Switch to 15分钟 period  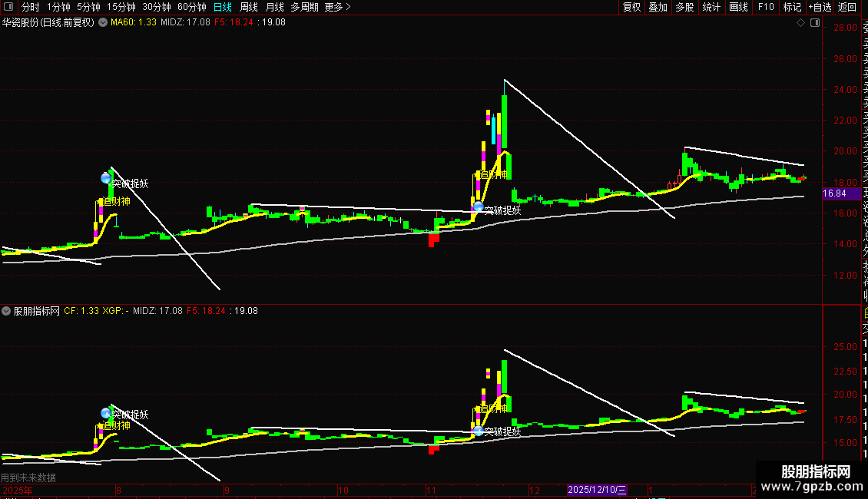coord(121,7)
